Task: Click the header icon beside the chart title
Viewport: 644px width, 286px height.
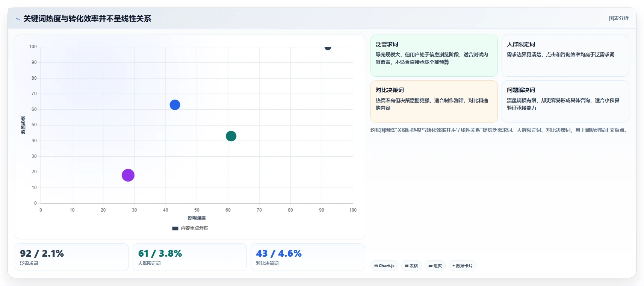Action: tap(18, 19)
